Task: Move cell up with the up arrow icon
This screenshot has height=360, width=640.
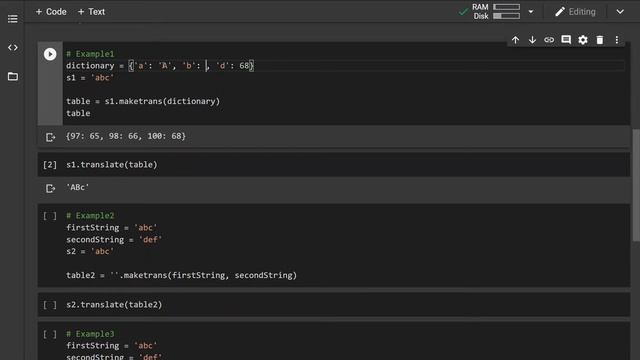Action: (x=516, y=40)
